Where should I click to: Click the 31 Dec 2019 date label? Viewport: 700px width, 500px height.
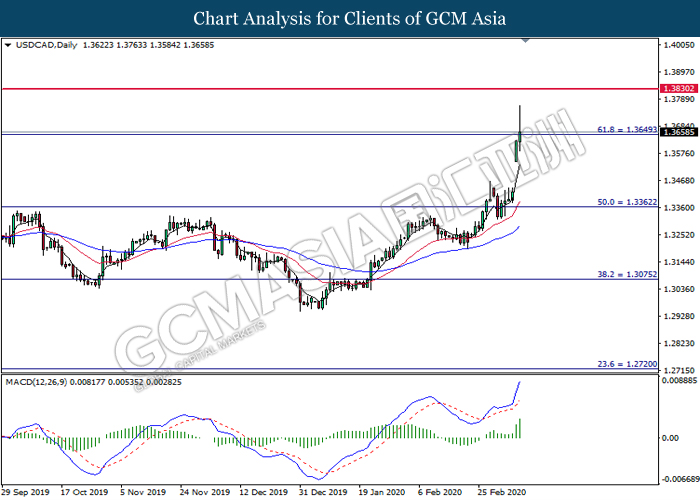click(324, 492)
